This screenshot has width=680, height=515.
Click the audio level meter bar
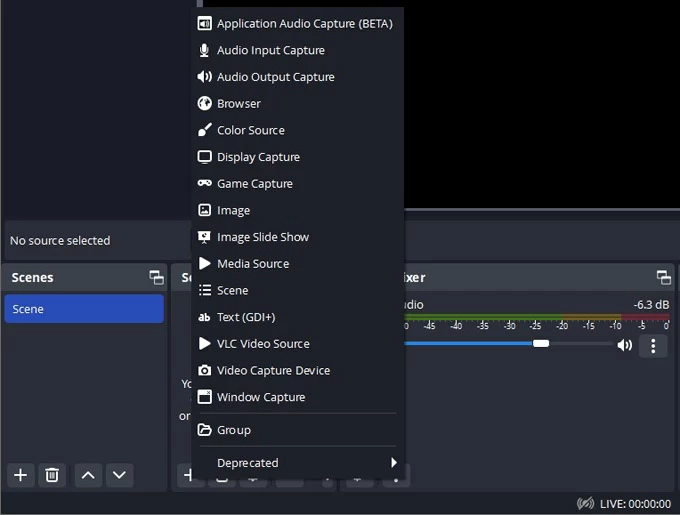[x=537, y=317]
